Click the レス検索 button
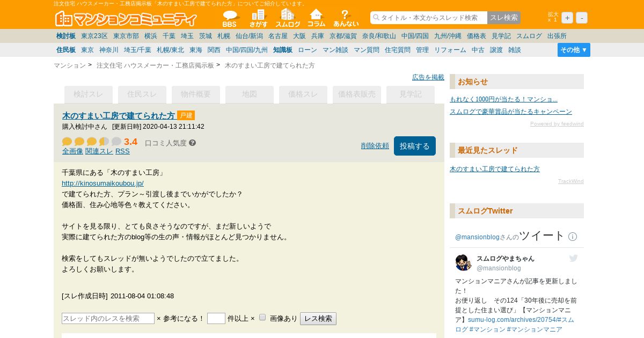644x338 pixels. [x=318, y=319]
